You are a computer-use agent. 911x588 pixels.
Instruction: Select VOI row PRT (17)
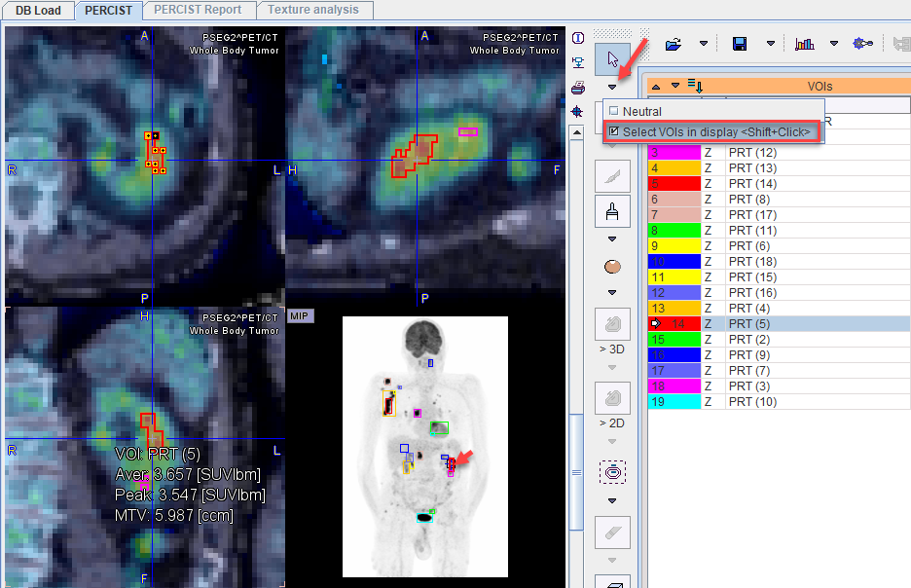(x=779, y=214)
